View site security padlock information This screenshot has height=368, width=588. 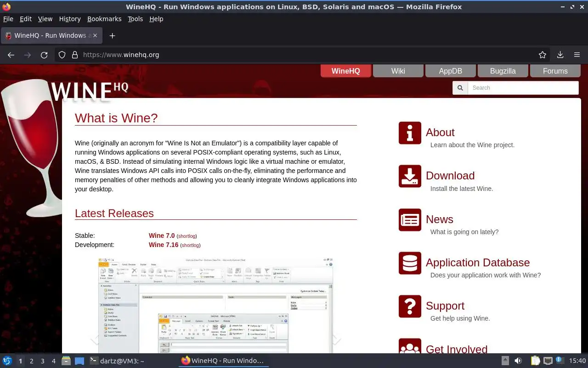click(x=75, y=55)
